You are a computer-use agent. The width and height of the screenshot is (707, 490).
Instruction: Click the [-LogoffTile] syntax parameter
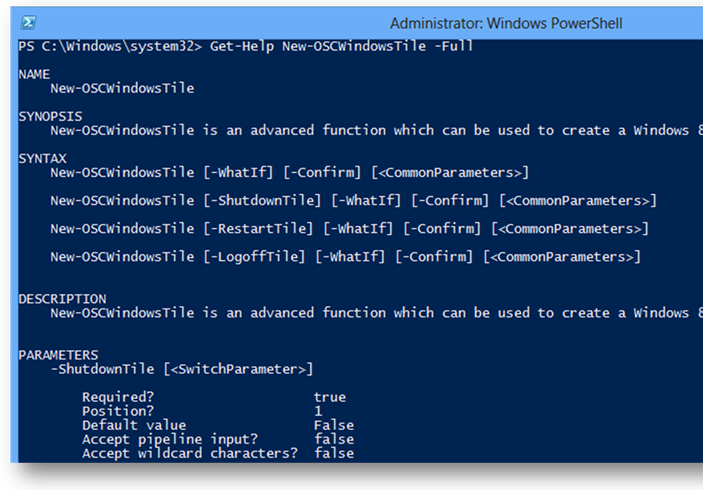tap(254, 257)
